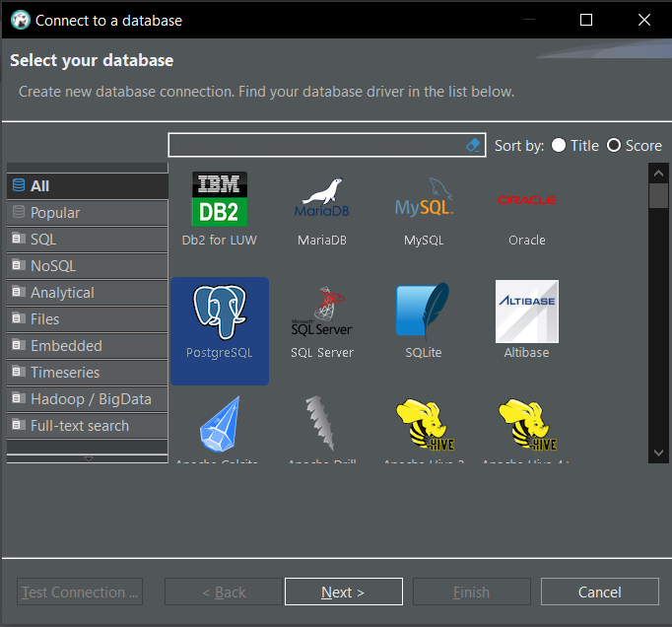The height and width of the screenshot is (627, 672).
Task: Click the Next > button
Action: click(344, 592)
